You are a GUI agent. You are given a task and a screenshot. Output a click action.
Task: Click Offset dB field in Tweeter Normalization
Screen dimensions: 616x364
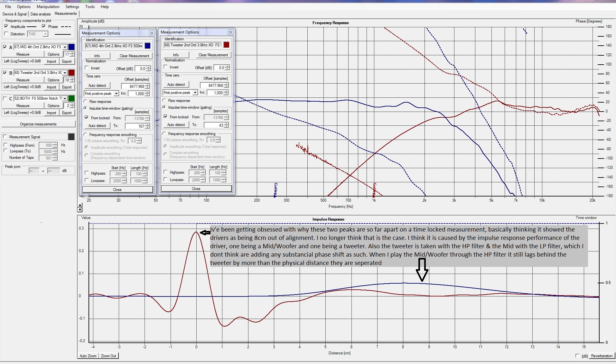(219, 68)
